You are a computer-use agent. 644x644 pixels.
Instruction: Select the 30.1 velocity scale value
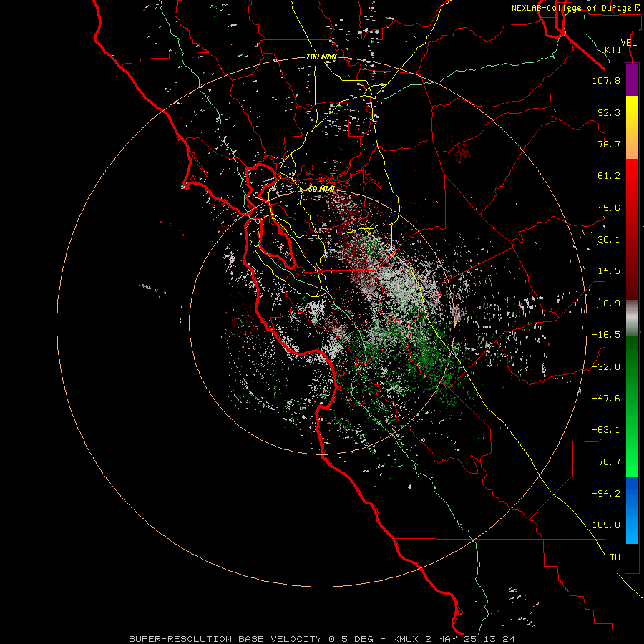609,240
